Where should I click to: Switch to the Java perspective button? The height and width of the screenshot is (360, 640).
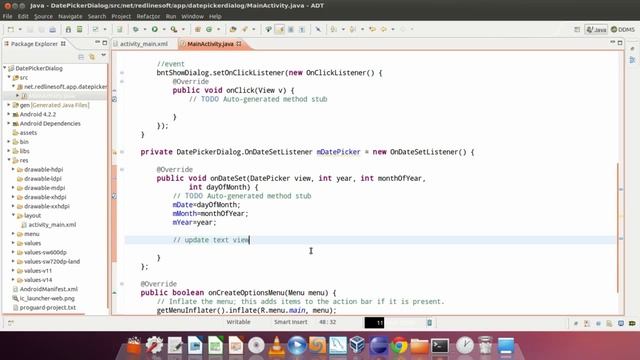pyautogui.click(x=596, y=29)
